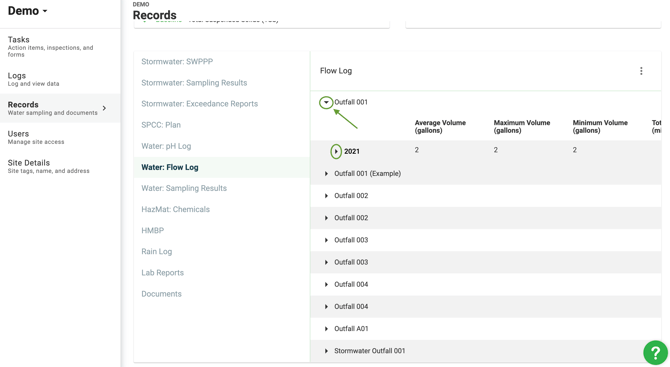Click the "Log and view data" subtitle
The height and width of the screenshot is (367, 670).
click(x=33, y=84)
